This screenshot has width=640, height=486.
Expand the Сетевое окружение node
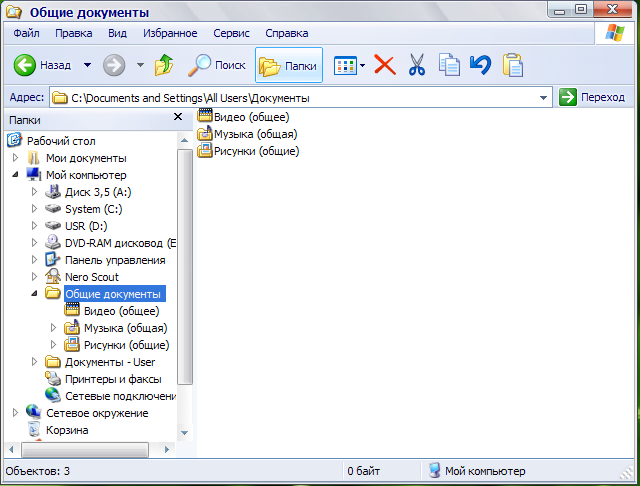coord(16,413)
